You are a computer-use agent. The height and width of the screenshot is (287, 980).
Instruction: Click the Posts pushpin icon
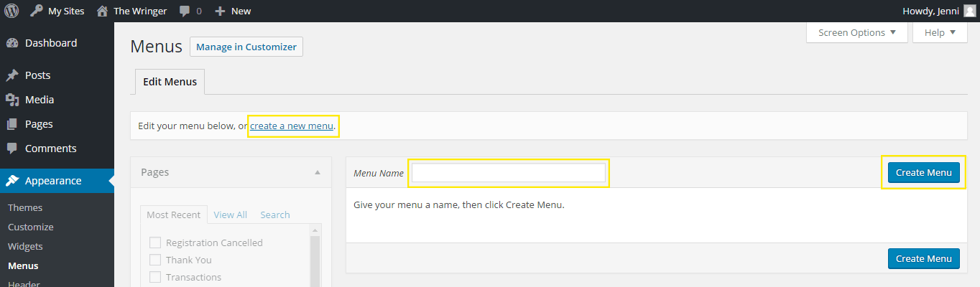[12, 75]
